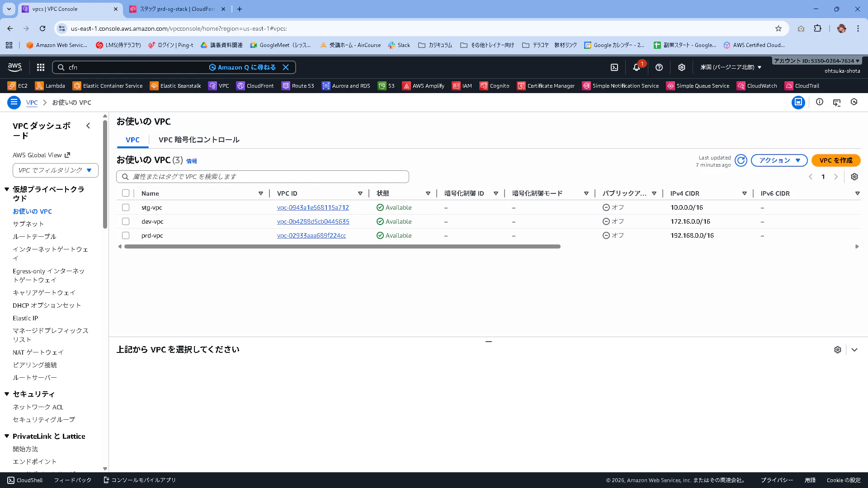The width and height of the screenshot is (868, 488).
Task: Open CloudWatch from the favorites bar
Action: [x=757, y=86]
